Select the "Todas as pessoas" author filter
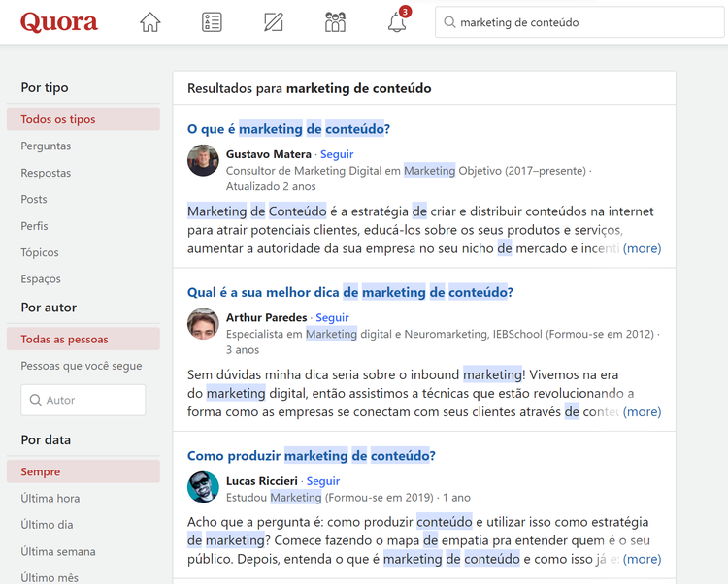The image size is (728, 584). tap(83, 340)
